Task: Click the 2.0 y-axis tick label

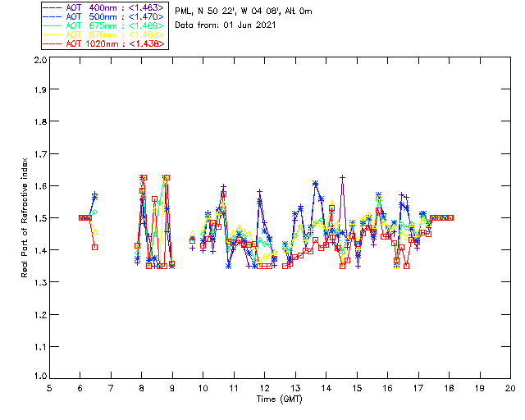Action: click(x=40, y=60)
